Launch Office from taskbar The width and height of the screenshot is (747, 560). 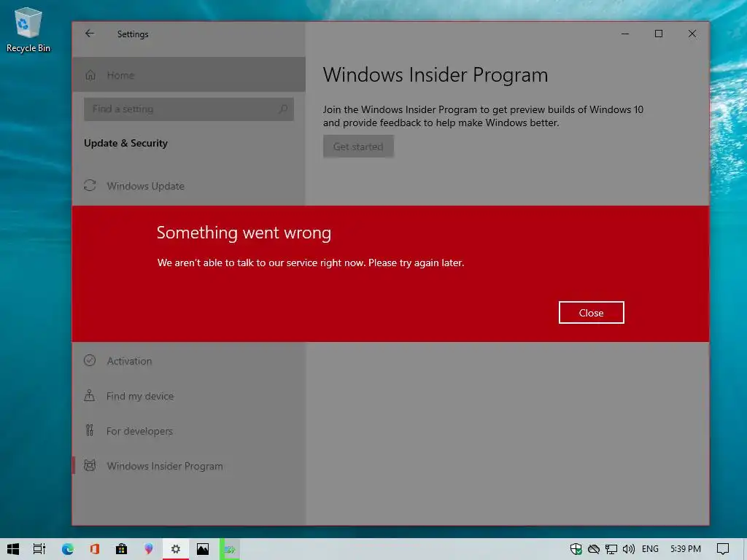pyautogui.click(x=94, y=549)
